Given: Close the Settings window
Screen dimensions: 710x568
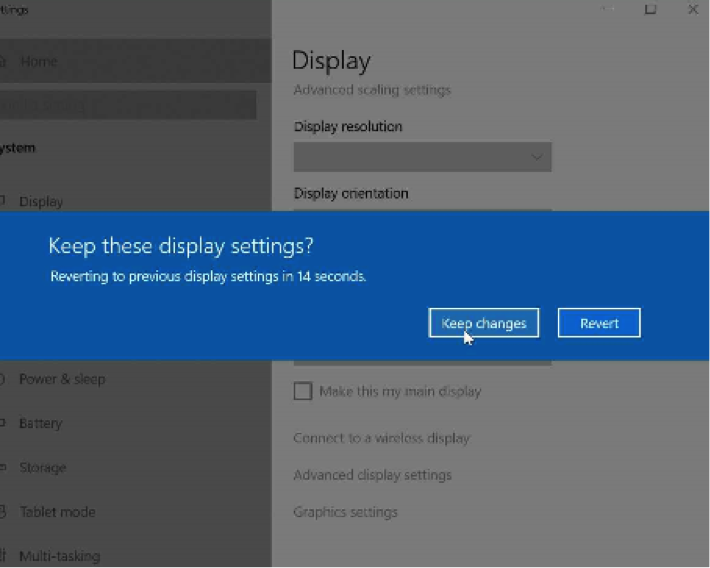Looking at the screenshot, I should point(692,10).
